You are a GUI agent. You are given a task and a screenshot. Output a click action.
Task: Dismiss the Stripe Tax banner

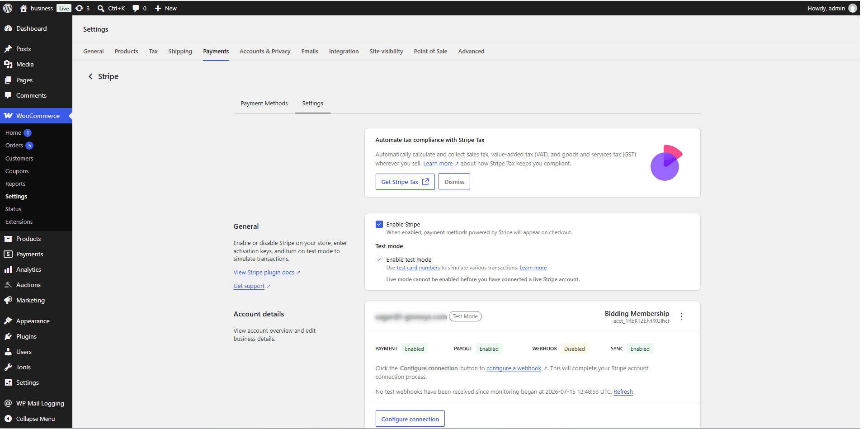click(454, 182)
